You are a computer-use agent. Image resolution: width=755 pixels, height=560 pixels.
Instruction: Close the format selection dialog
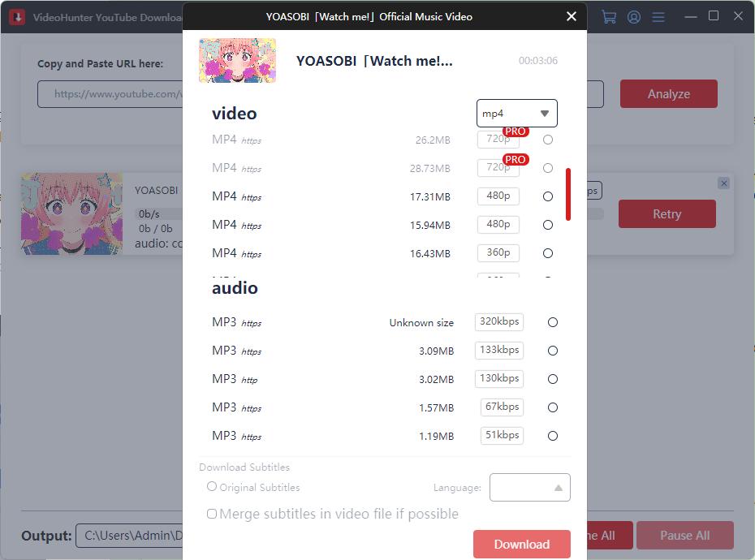click(x=571, y=16)
